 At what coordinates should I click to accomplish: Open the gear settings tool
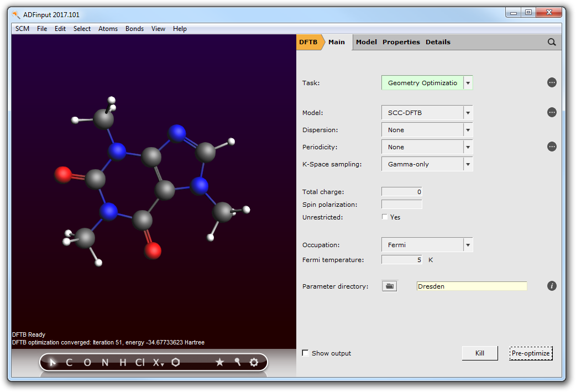pos(254,362)
